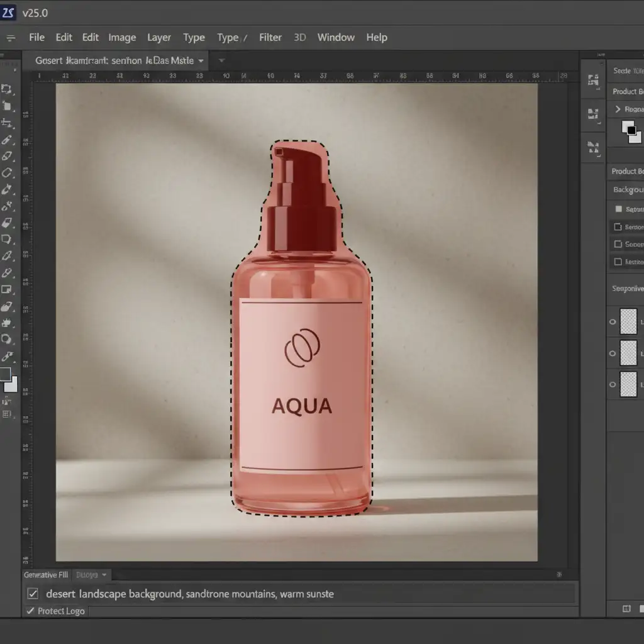
Task: Select the Crop tool in toolbar
Action: 7,123
